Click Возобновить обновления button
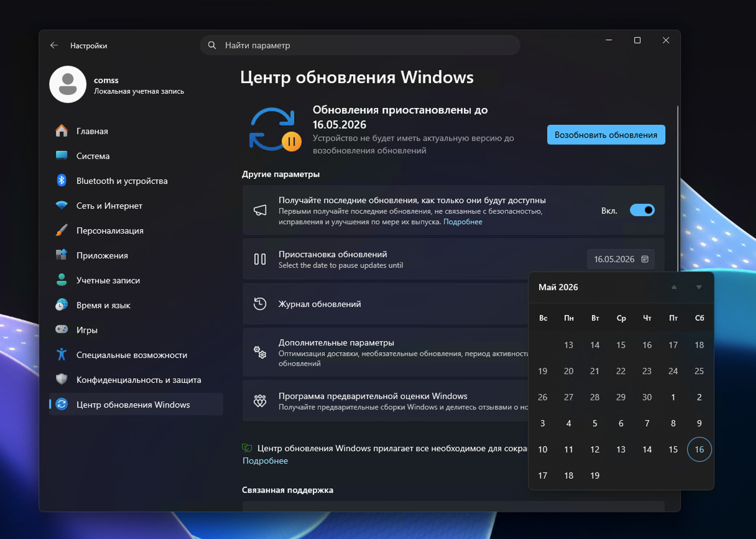Image resolution: width=756 pixels, height=539 pixels. coord(606,135)
